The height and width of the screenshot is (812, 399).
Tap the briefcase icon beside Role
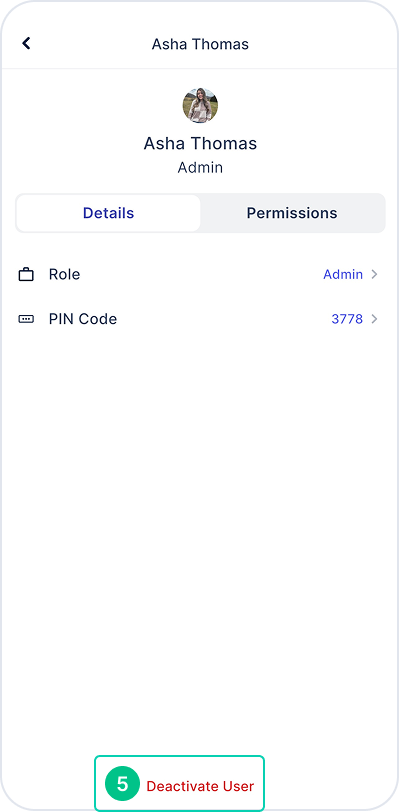[26, 274]
